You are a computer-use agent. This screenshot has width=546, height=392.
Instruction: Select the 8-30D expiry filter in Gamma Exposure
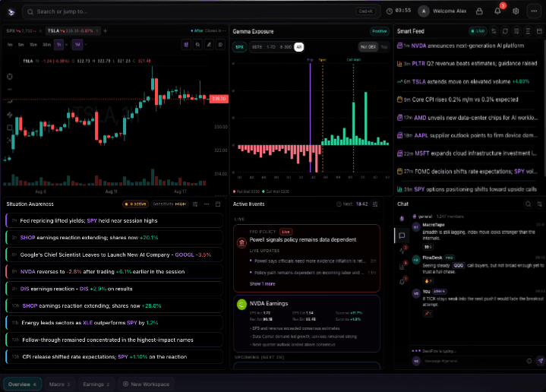(x=286, y=47)
